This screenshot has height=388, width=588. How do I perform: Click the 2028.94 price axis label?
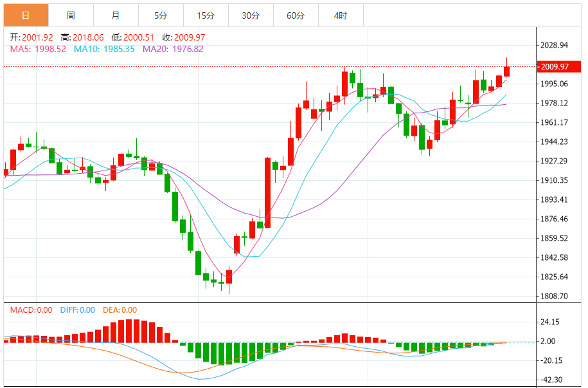point(554,45)
